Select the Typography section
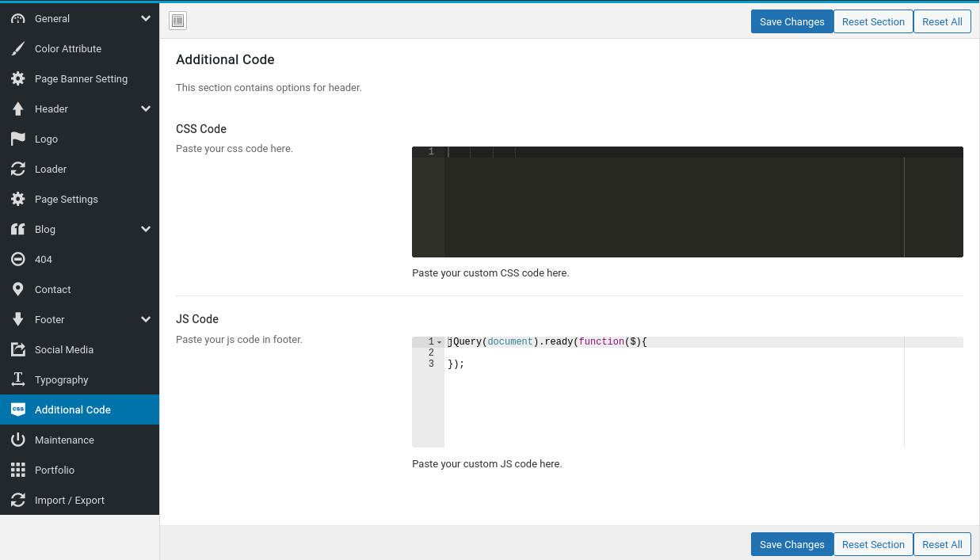980x560 pixels. (79, 379)
